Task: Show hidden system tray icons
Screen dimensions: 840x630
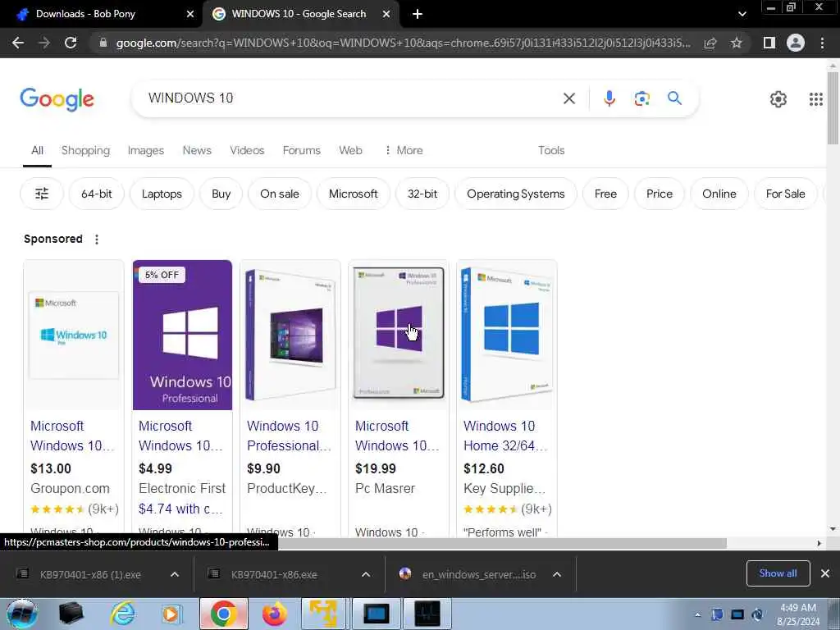Action: pos(697,614)
